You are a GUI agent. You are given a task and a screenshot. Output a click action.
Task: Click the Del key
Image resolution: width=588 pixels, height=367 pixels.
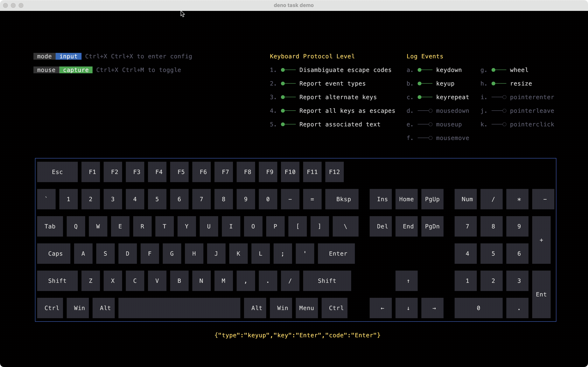click(381, 226)
